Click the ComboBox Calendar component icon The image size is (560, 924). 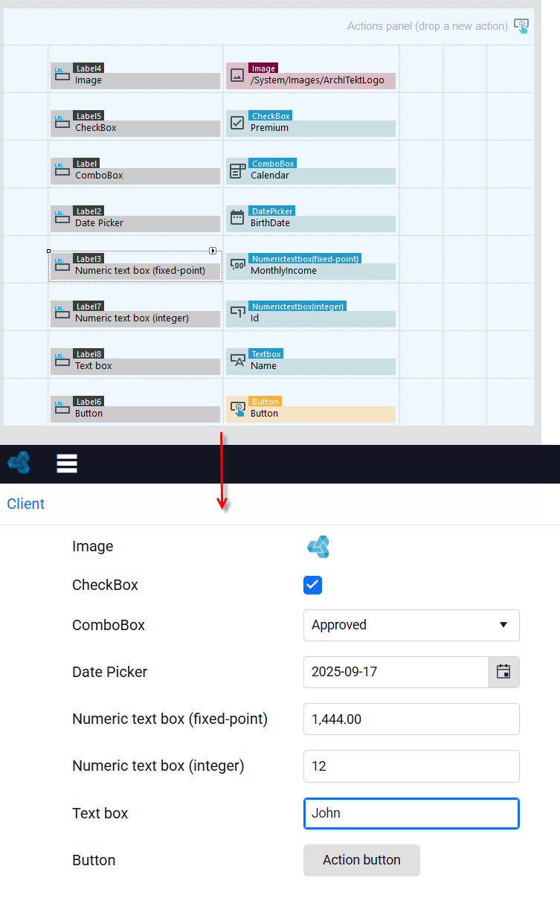click(237, 170)
